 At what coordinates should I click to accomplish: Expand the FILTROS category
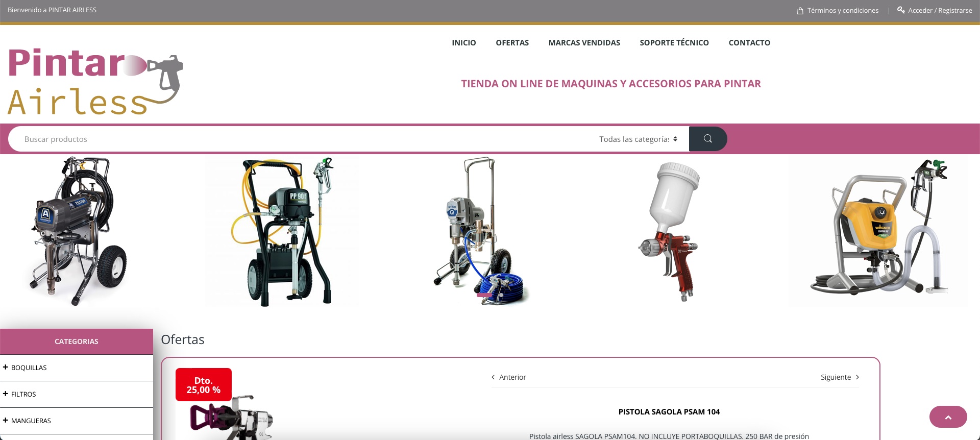[x=6, y=394]
